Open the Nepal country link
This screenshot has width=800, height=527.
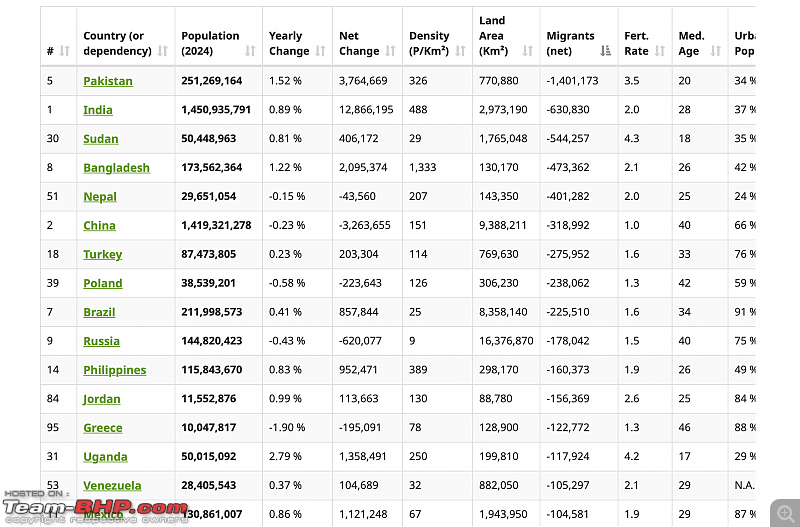(100, 197)
